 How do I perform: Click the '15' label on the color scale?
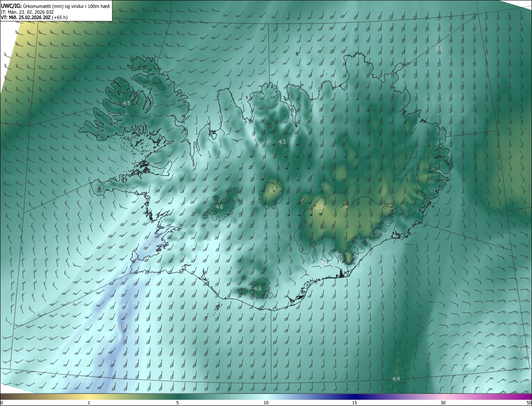pyautogui.click(x=355, y=403)
